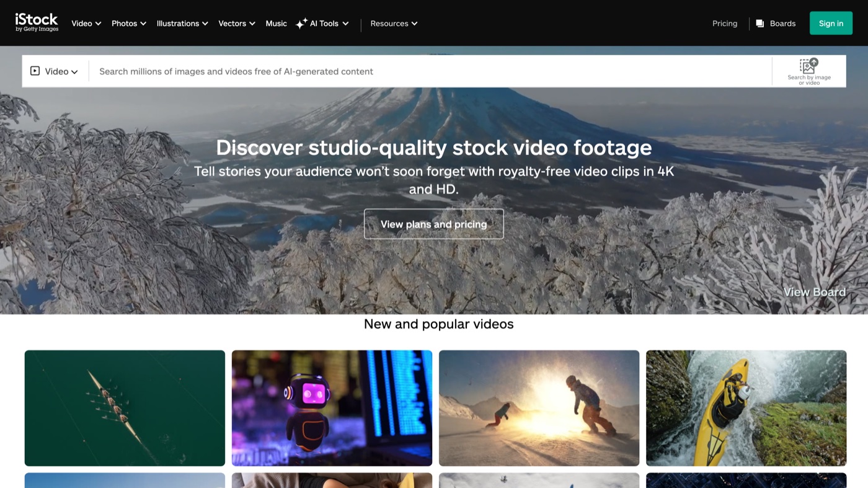Viewport: 868px width, 488px height.
Task: Click the 'New and popular videos' heading
Action: tap(439, 324)
